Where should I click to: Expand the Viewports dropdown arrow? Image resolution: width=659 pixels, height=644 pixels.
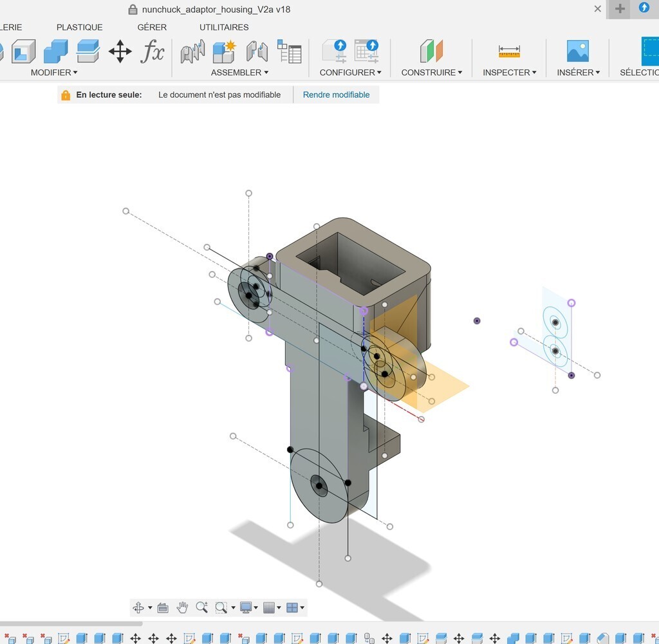pos(302,608)
